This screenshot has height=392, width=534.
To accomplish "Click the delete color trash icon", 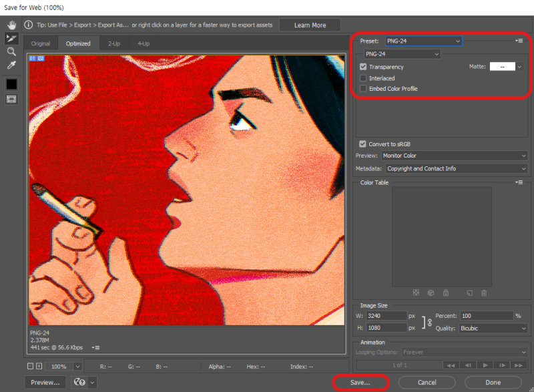I will pos(484,292).
